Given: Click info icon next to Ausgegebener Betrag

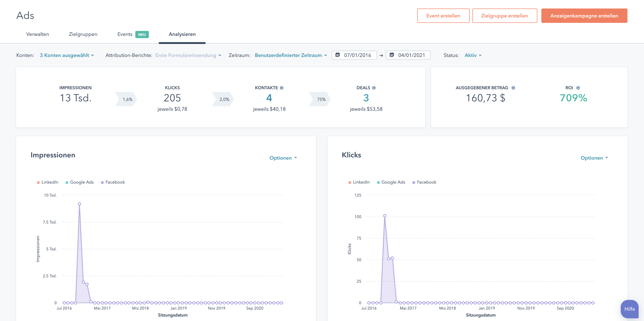Looking at the screenshot, I should click(513, 88).
